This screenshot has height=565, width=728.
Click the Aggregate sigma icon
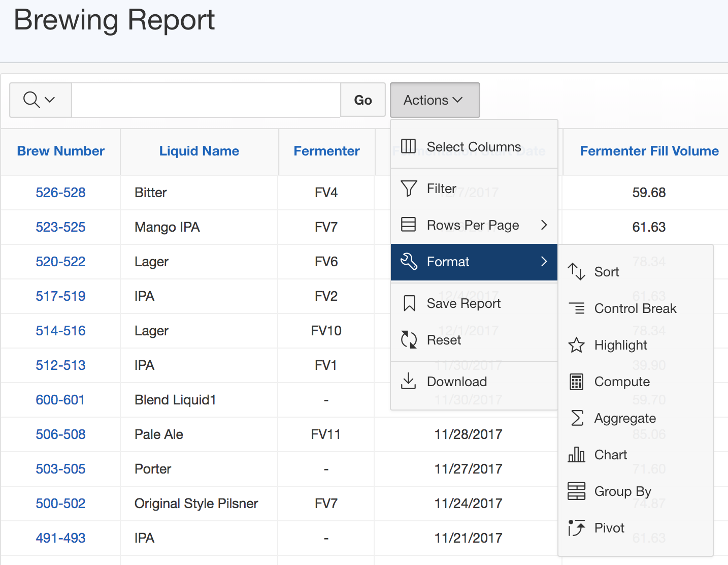(x=577, y=418)
